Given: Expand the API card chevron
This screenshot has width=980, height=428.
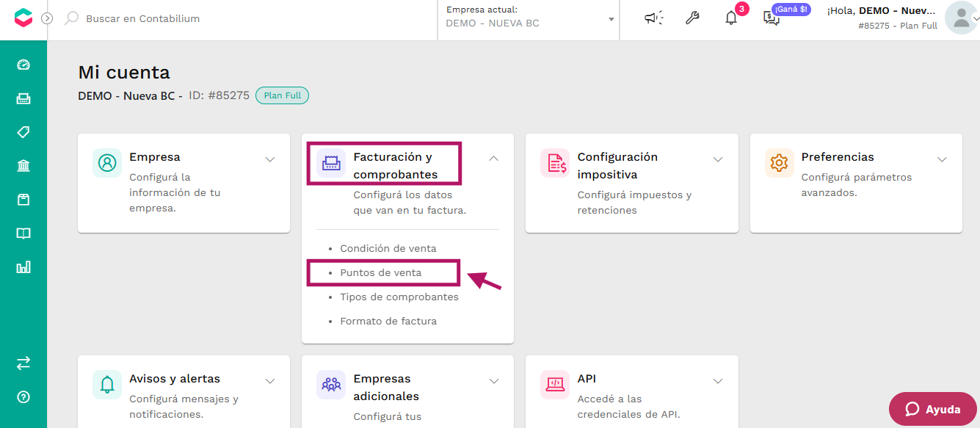Looking at the screenshot, I should 718,380.
